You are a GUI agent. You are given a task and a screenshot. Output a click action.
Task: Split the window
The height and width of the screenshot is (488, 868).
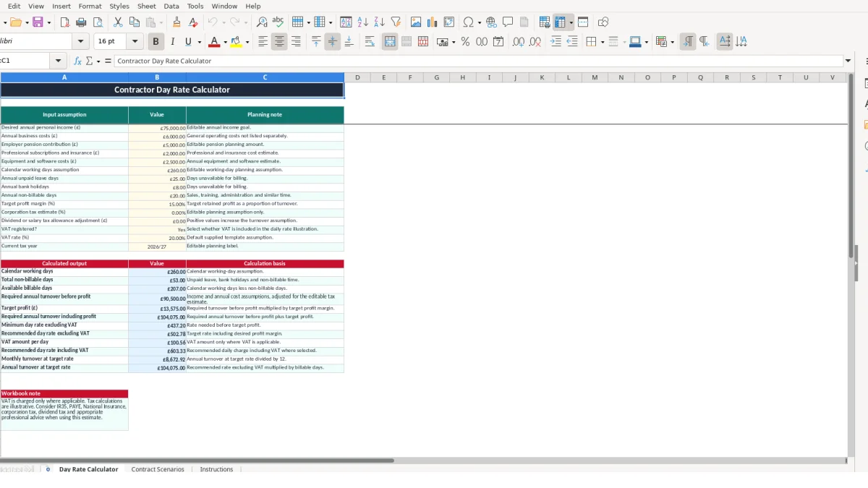[x=583, y=22]
